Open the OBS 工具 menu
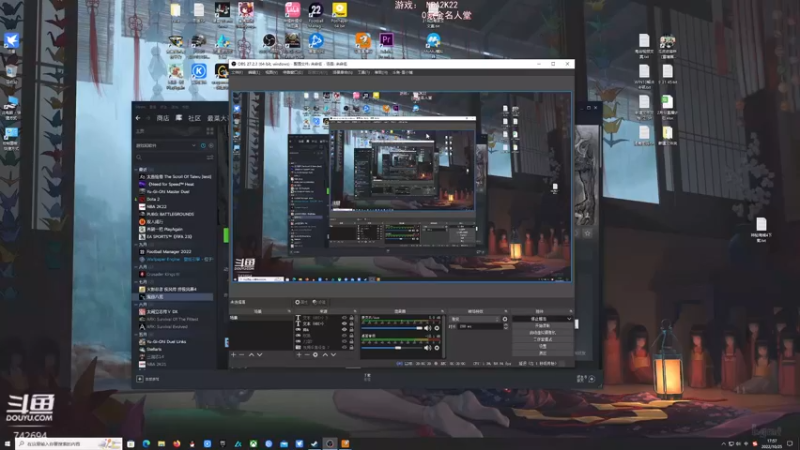Image resolution: width=800 pixels, height=450 pixels. [x=364, y=72]
